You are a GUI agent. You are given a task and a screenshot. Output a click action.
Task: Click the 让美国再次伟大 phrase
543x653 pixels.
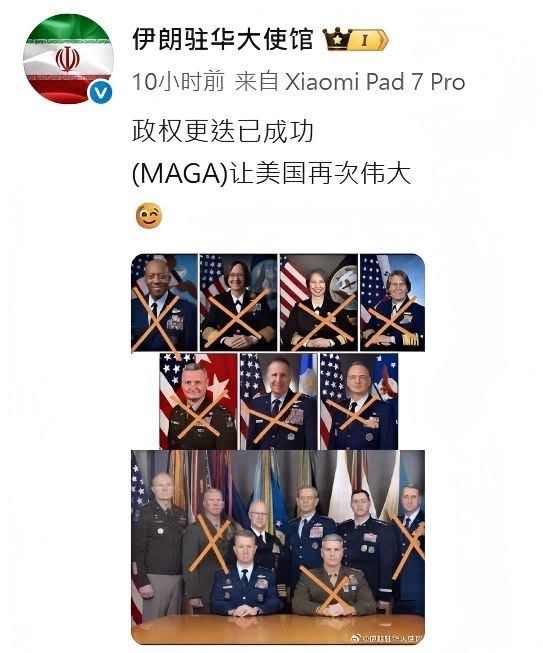pyautogui.click(x=321, y=174)
